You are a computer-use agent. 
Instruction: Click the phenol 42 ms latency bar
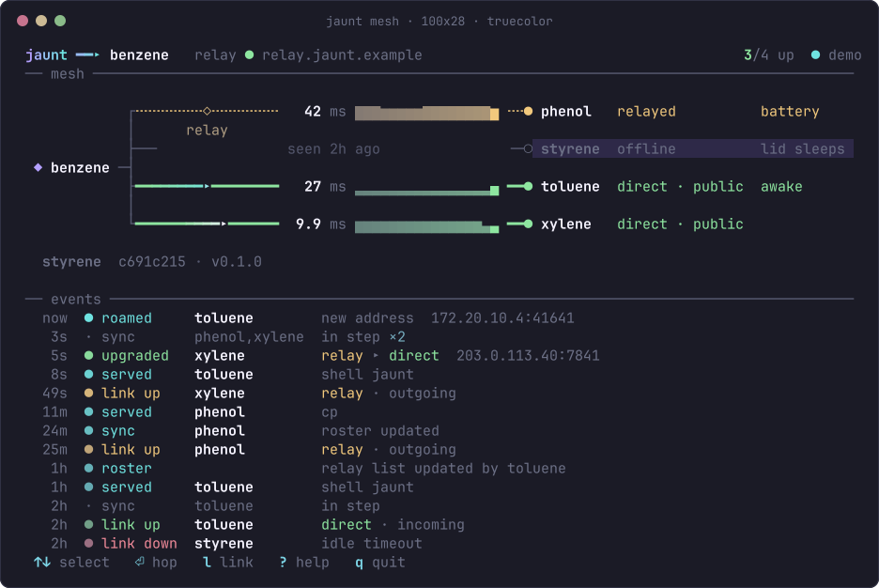tap(426, 113)
